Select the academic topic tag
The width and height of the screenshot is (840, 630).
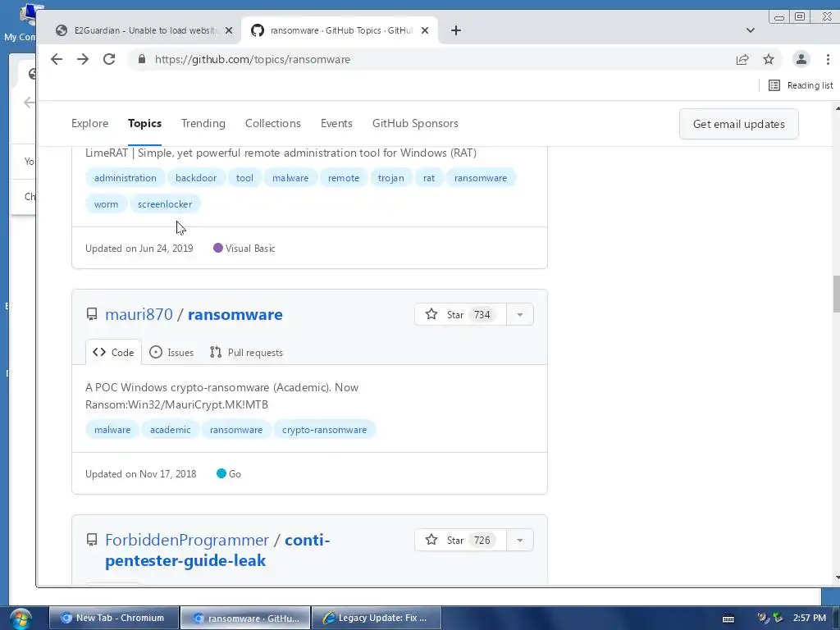pos(171,430)
